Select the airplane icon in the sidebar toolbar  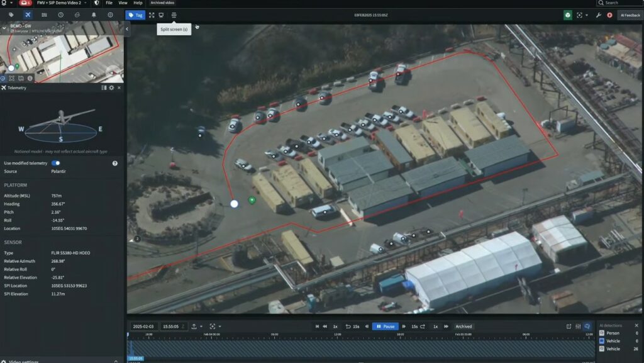click(x=28, y=14)
